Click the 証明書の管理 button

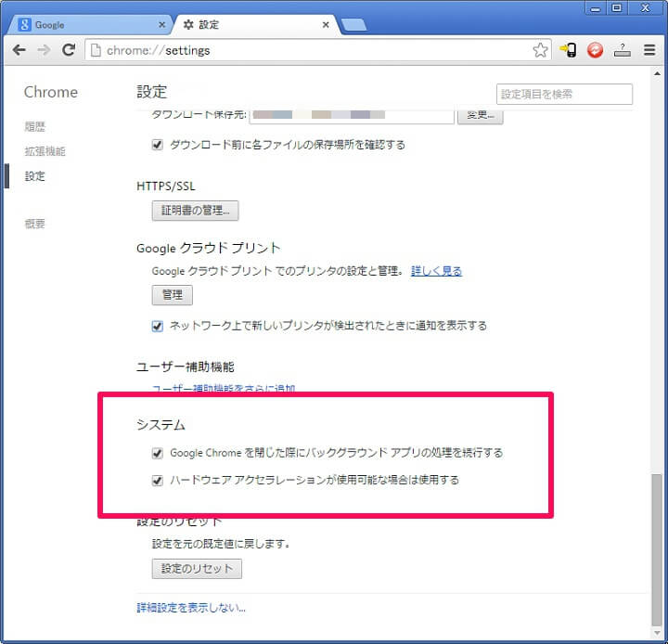tap(195, 211)
